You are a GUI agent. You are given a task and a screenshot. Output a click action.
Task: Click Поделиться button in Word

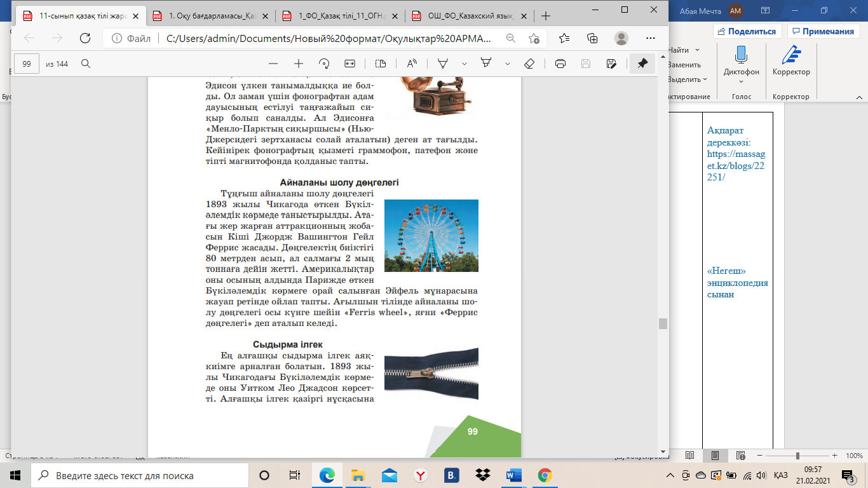point(747,31)
